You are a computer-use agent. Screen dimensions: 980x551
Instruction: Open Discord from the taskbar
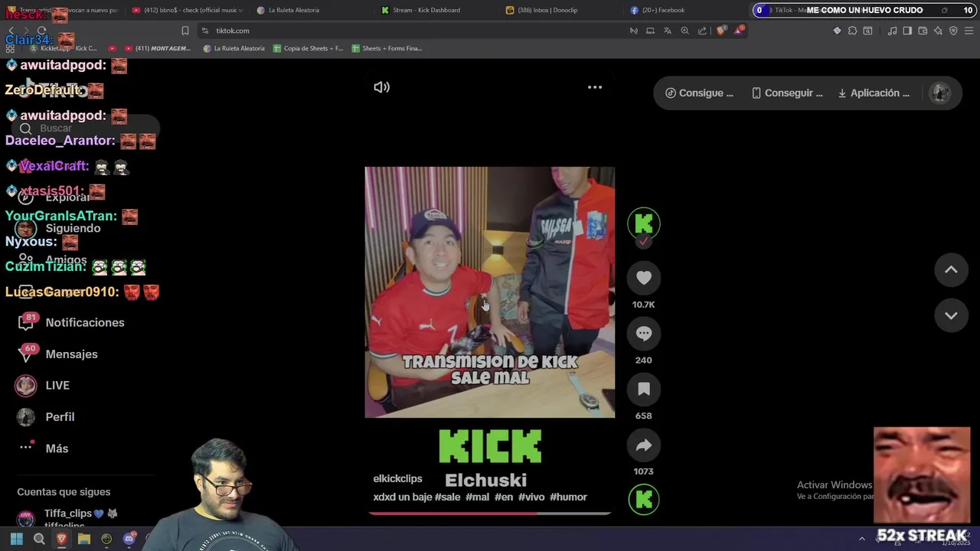129,539
